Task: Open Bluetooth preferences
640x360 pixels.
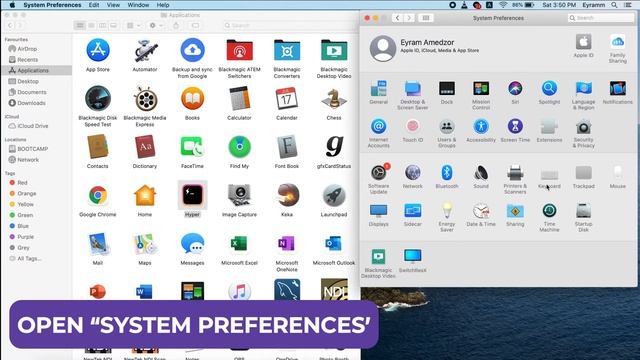Action: pos(447,176)
